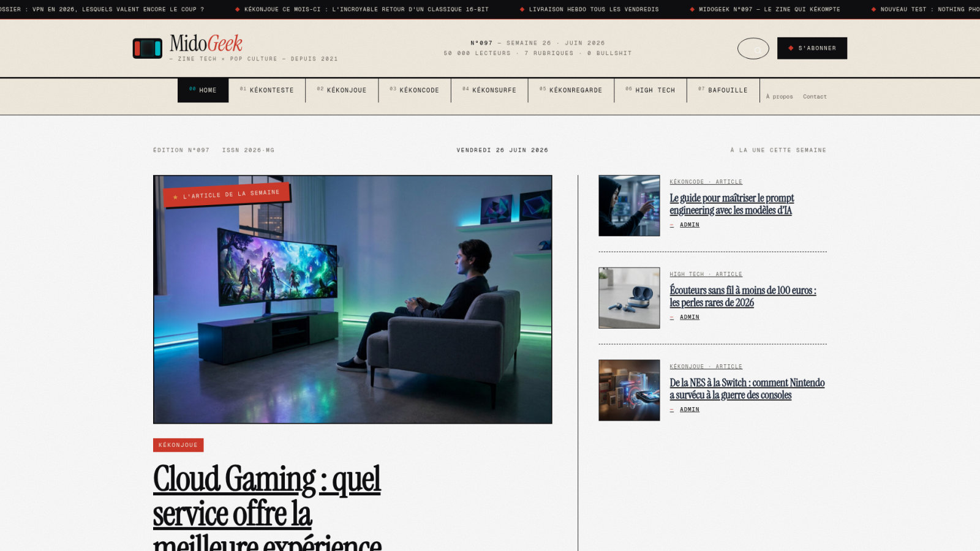
Task: Open the Kékonregarde nav item
Action: click(571, 90)
